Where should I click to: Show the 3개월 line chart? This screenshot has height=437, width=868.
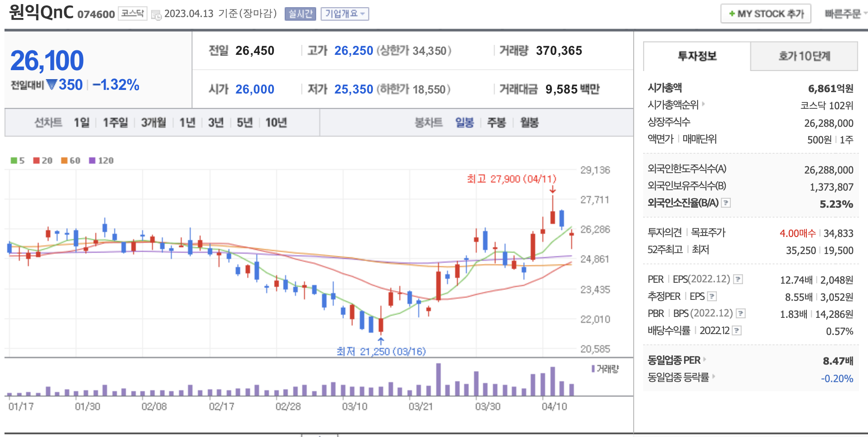coord(153,122)
